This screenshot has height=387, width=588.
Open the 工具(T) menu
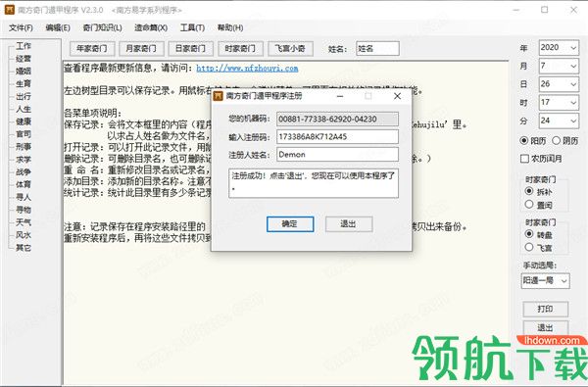coord(192,27)
